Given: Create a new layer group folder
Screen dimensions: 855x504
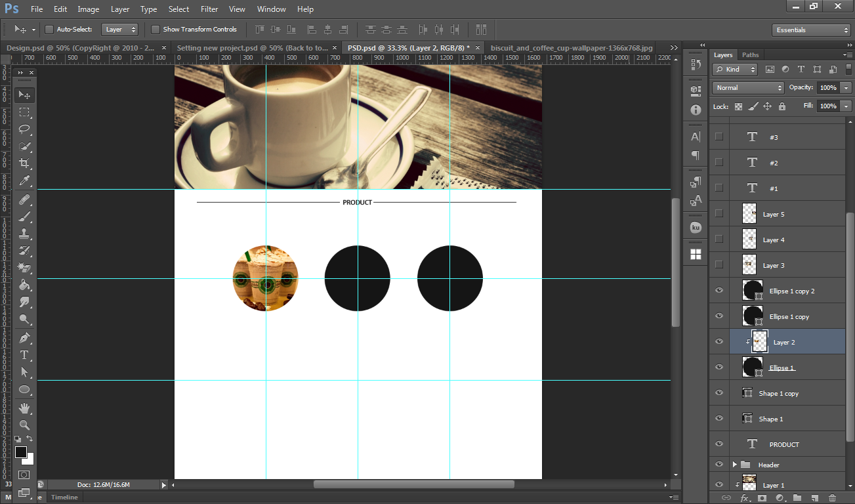Looking at the screenshot, I should [x=797, y=498].
